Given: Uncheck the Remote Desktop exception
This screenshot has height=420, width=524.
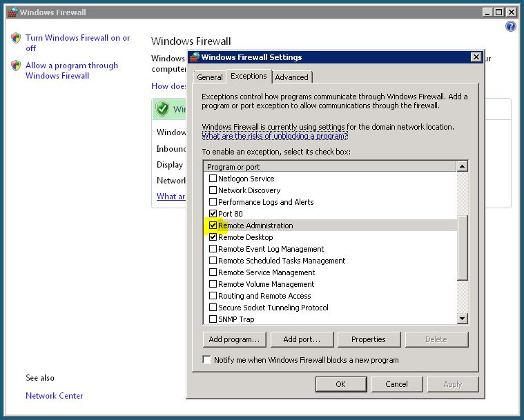Looking at the screenshot, I should tap(213, 237).
